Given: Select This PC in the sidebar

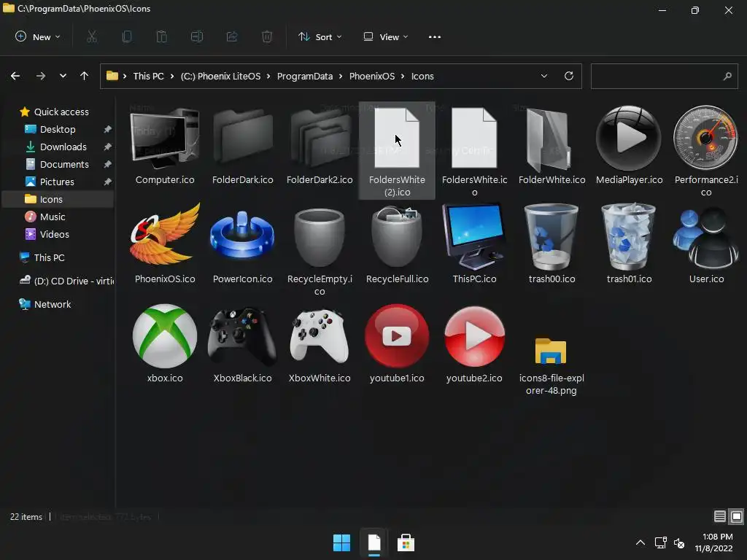Looking at the screenshot, I should 57,257.
